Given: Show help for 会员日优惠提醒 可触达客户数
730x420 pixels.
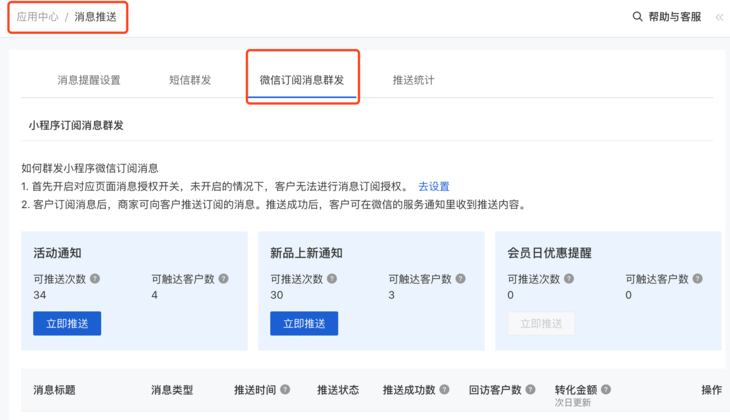Looking at the screenshot, I should pos(697,278).
